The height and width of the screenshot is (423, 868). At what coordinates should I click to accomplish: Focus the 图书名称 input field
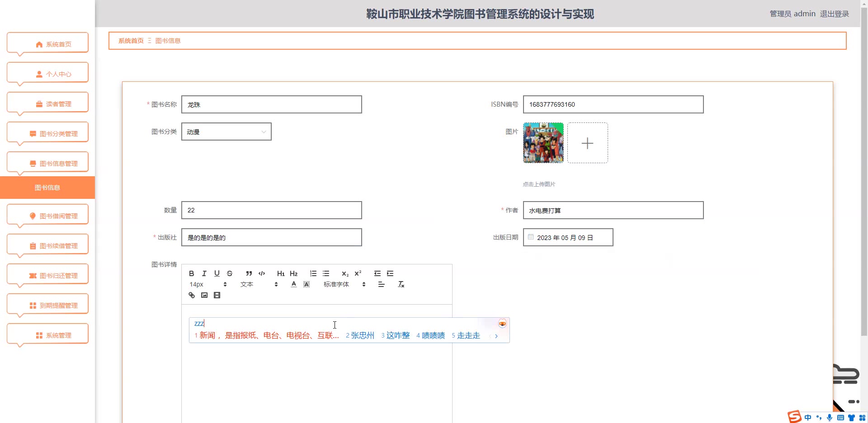click(271, 104)
